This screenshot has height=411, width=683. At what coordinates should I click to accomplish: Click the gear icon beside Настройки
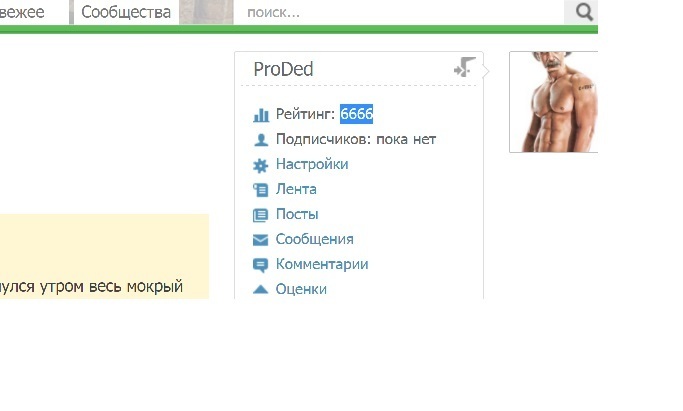coord(260,165)
